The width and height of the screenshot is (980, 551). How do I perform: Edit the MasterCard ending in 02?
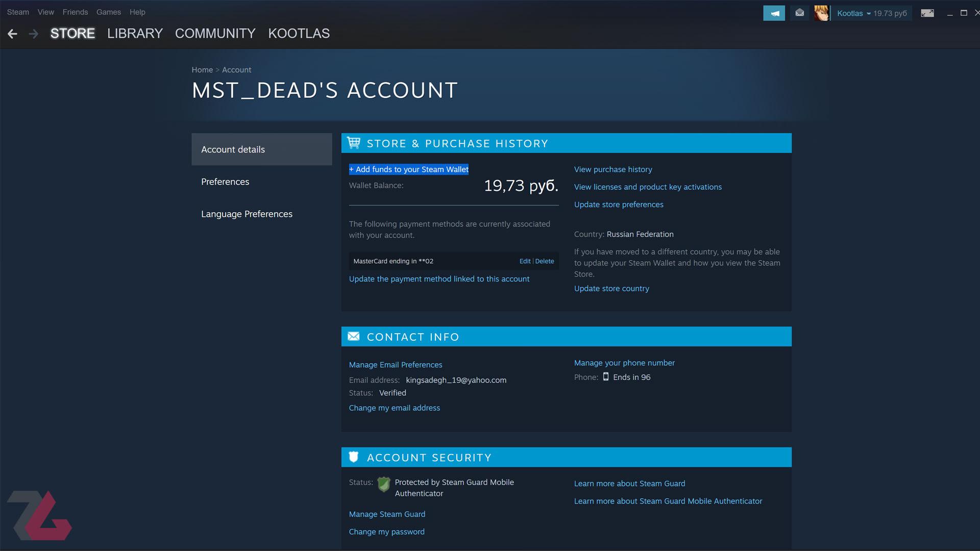pos(525,261)
